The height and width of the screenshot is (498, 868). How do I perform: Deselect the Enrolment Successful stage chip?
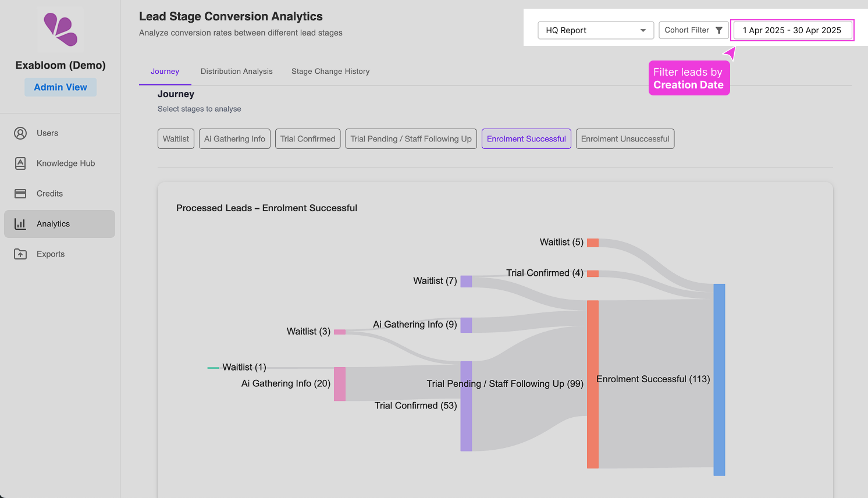[526, 139]
